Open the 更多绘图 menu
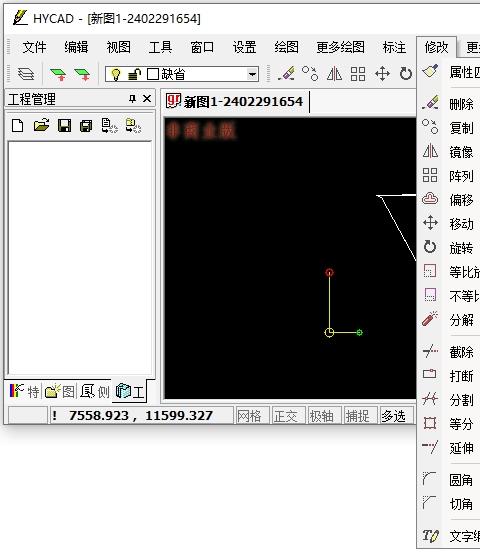Viewport: 480px width, 552px height. click(x=340, y=47)
